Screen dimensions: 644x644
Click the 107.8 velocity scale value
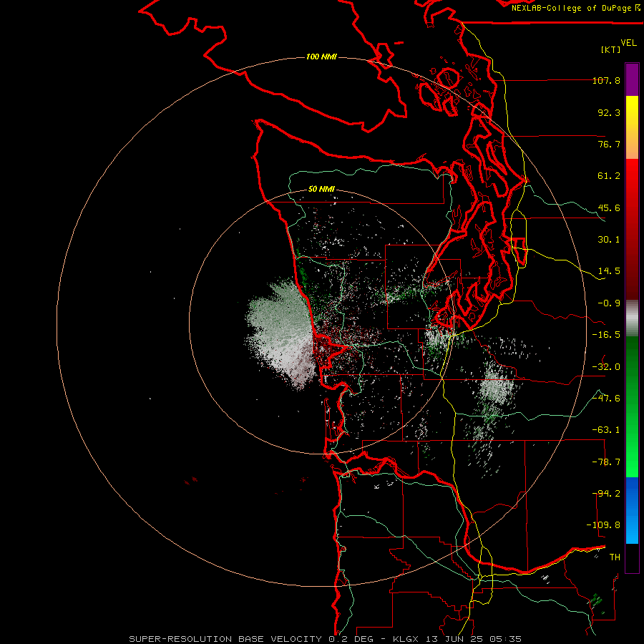pyautogui.click(x=606, y=80)
